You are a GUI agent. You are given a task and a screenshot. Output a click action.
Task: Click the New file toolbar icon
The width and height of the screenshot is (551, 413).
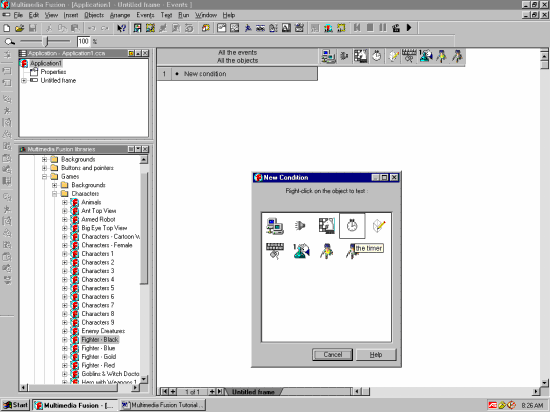(7, 28)
